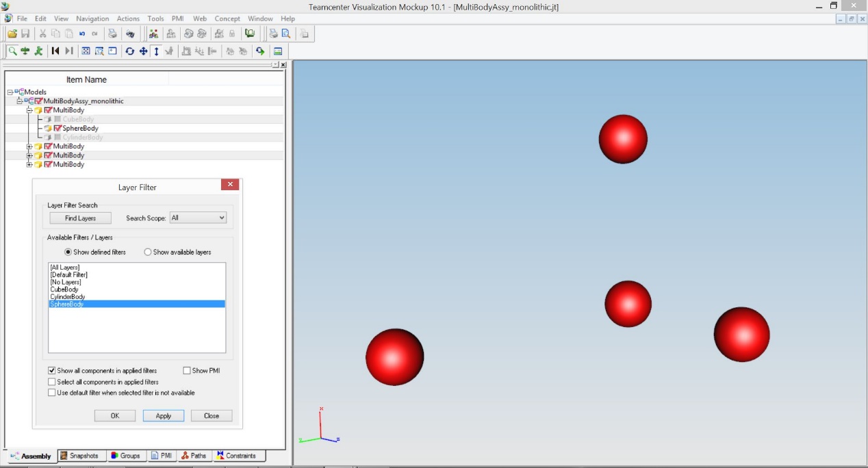Click the binoculars Find icon
The height and width of the screenshot is (468, 868).
pos(130,34)
